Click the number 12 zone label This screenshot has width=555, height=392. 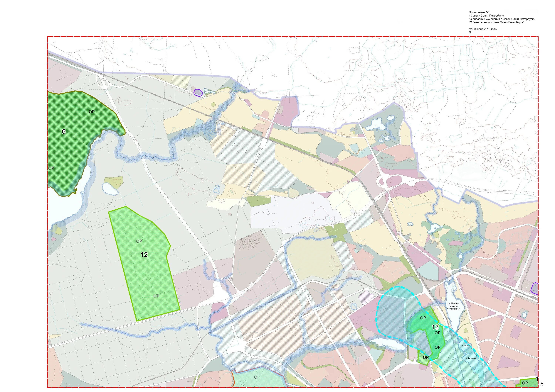point(144,254)
